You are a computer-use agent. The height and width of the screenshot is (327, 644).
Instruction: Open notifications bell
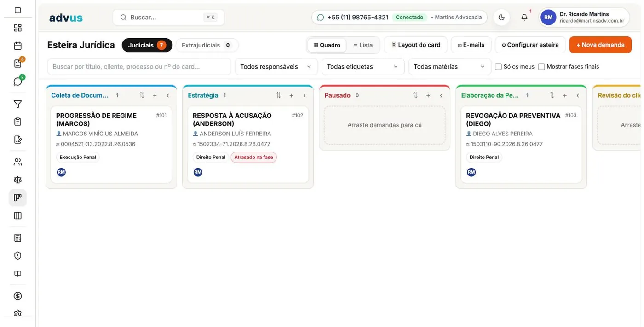click(x=524, y=18)
